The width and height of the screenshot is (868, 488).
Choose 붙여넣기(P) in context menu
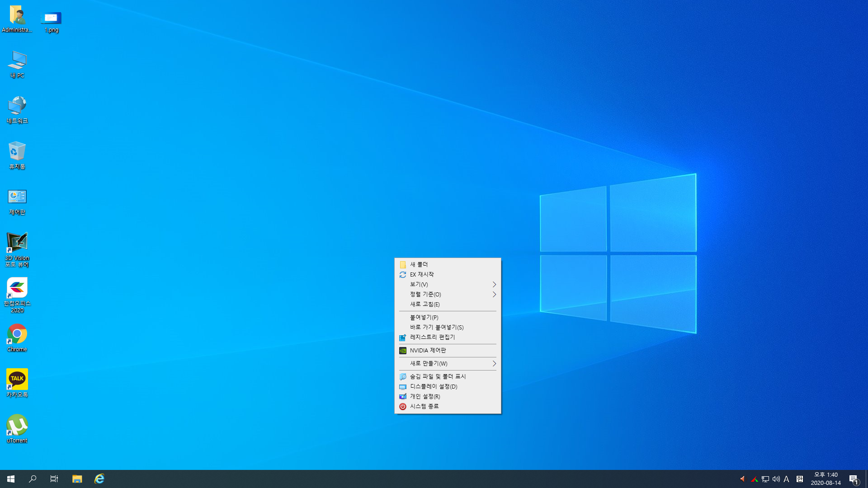tap(448, 317)
